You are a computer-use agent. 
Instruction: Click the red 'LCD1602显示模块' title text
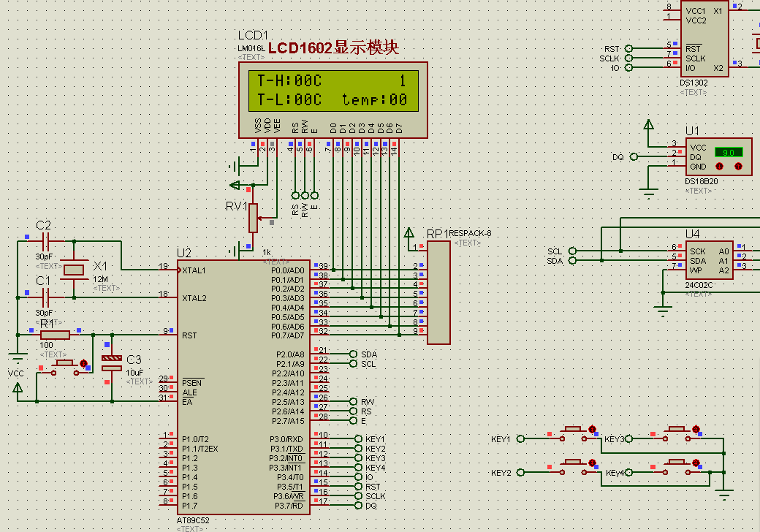pyautogui.click(x=333, y=47)
